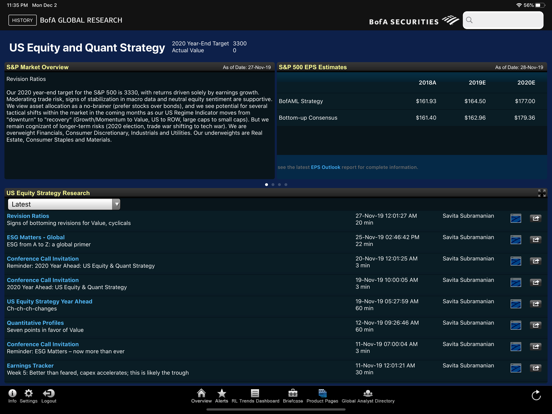
Task: Click the battery indicator in status bar
Action: coord(540,5)
